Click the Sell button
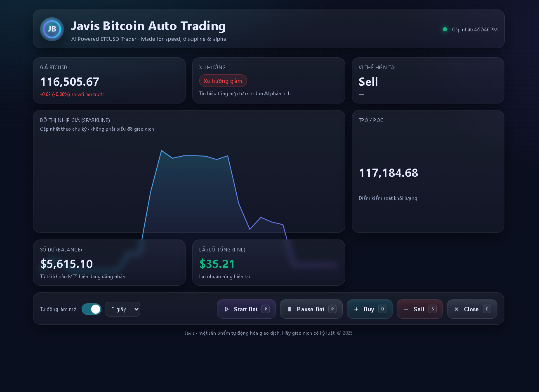Screen dimensions: 539x392 419,309
